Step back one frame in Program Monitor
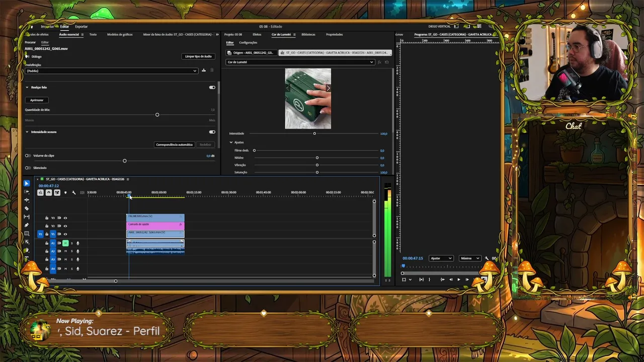Screen dimensions: 644x362 451,280
